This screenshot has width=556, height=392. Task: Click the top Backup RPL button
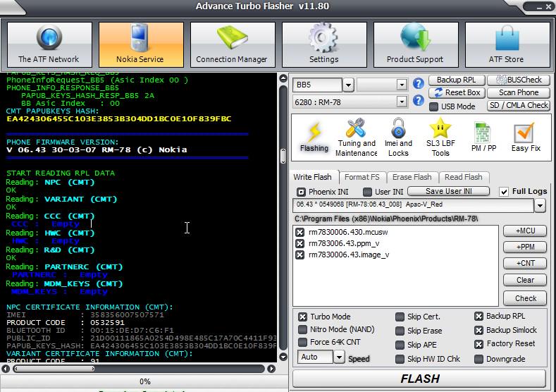click(x=457, y=80)
